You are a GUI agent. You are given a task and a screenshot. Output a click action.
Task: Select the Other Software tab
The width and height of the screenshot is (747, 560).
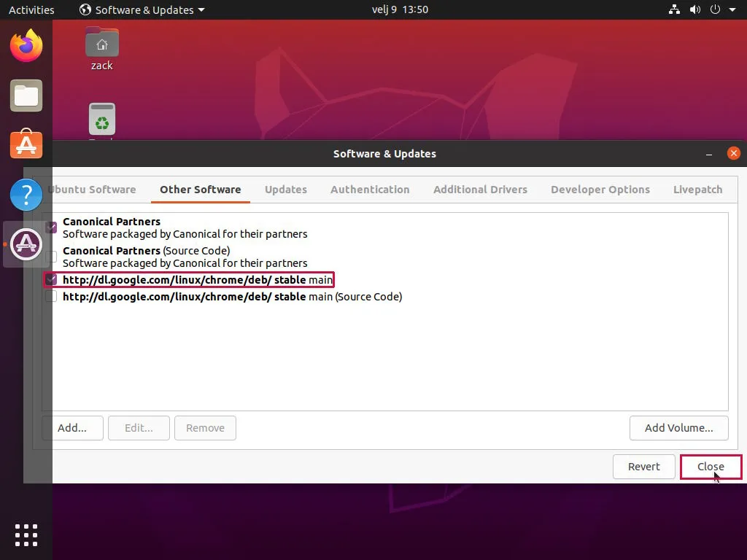200,190
